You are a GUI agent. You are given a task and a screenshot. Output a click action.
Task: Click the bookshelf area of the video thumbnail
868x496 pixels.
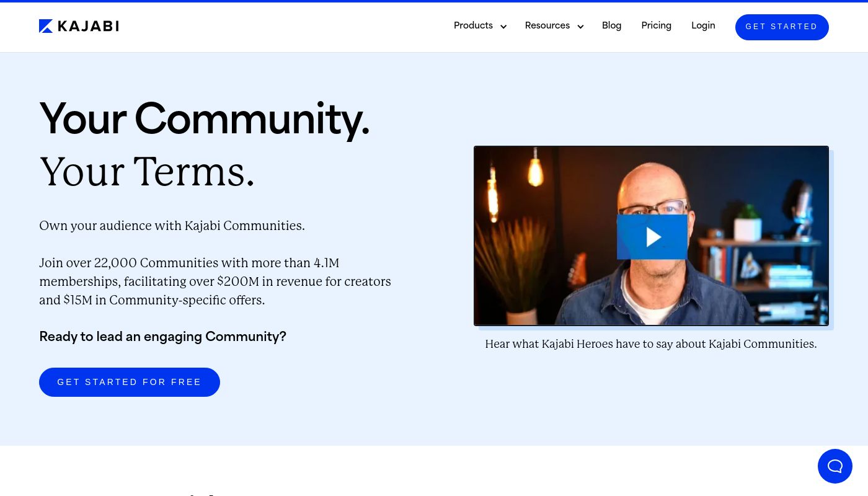click(x=775, y=260)
